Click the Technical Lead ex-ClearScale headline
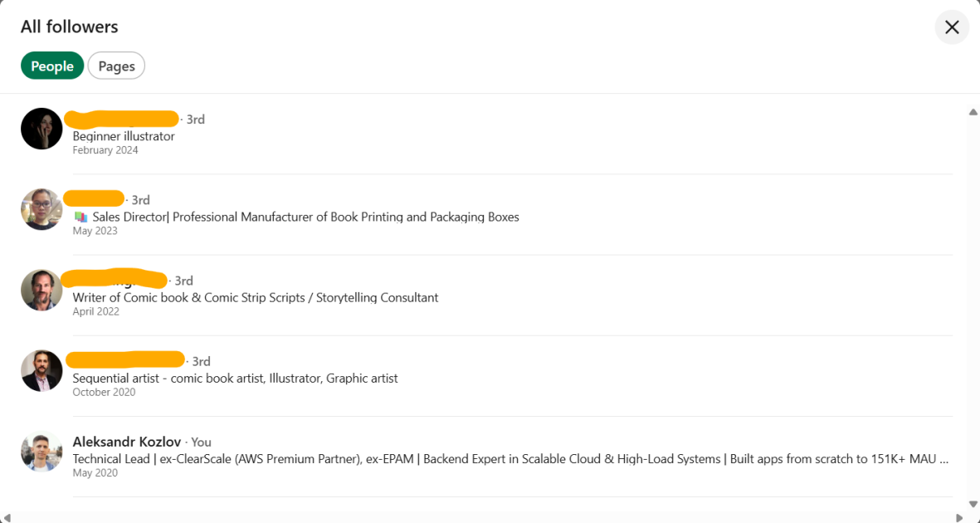Viewport: 980px width, 523px height. [x=511, y=459]
